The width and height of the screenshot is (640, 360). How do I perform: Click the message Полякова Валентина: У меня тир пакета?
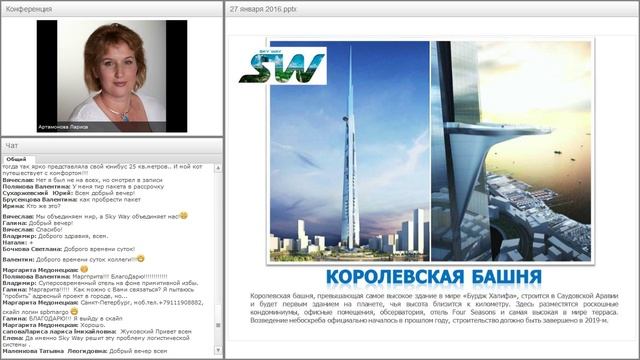pyautogui.click(x=83, y=187)
